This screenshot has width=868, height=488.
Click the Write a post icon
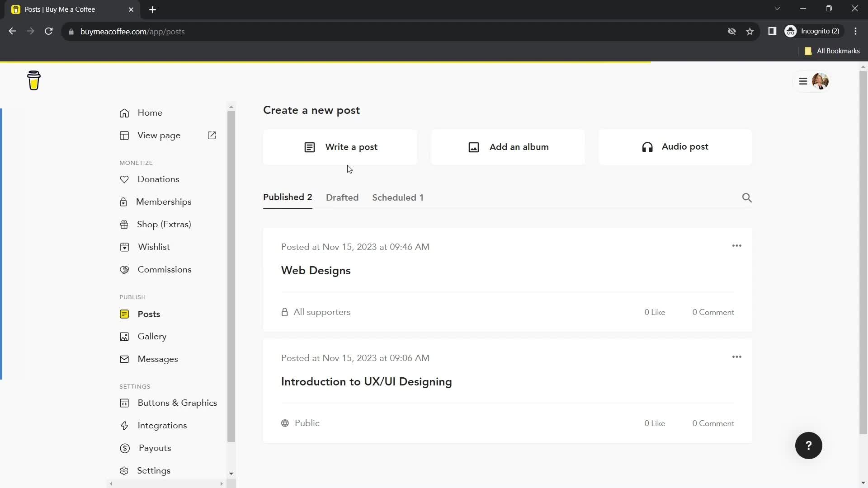(309, 146)
